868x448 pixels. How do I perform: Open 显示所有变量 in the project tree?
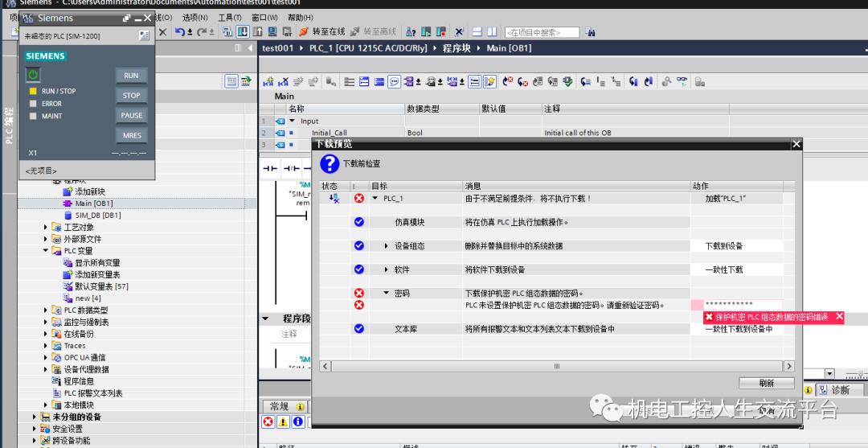[x=97, y=263]
